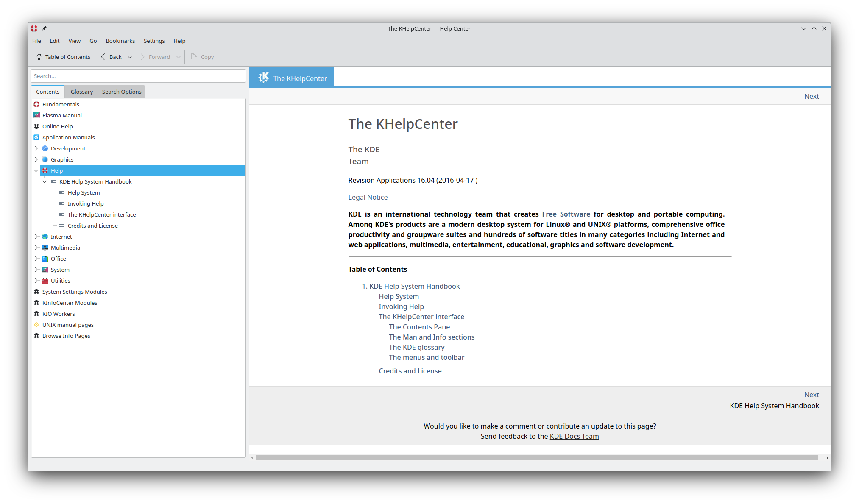Click the Next button at top right
The height and width of the screenshot is (504, 859).
pyautogui.click(x=812, y=96)
